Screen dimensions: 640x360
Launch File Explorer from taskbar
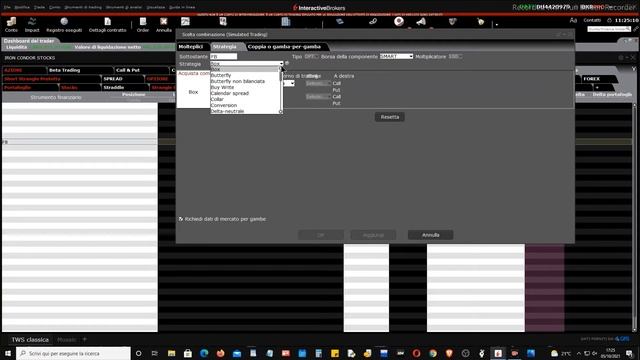(x=171, y=353)
